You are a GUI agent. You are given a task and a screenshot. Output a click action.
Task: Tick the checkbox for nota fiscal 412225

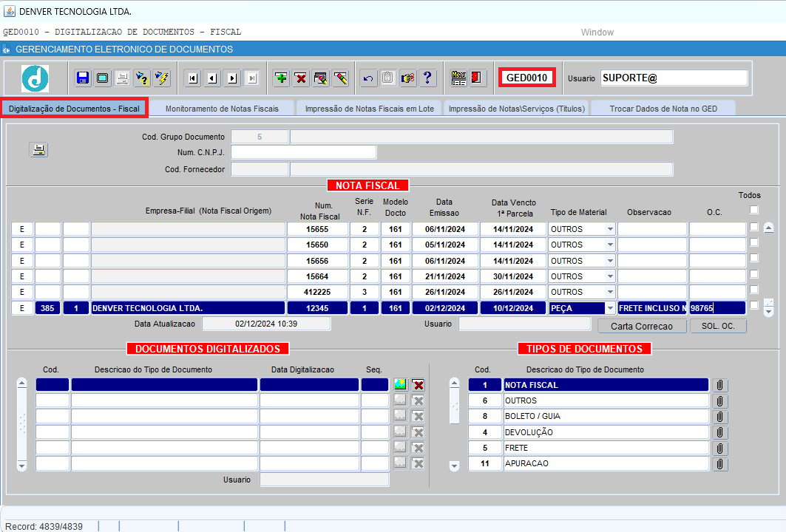tap(754, 290)
